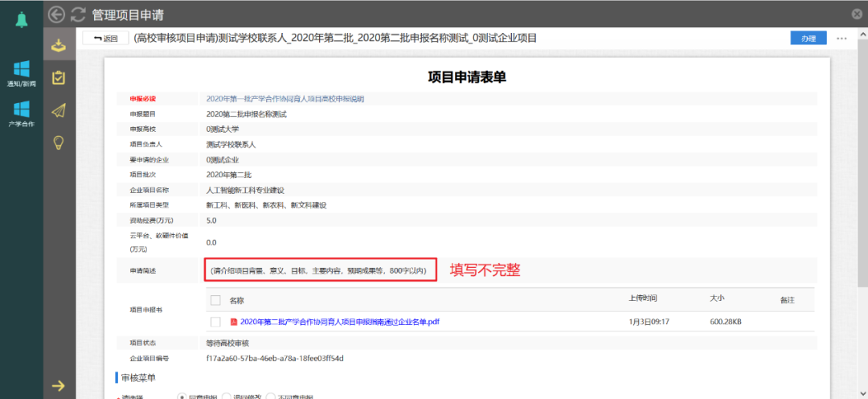Click the value 0测试大学
Screen dimensions: 868x399
tap(223, 130)
